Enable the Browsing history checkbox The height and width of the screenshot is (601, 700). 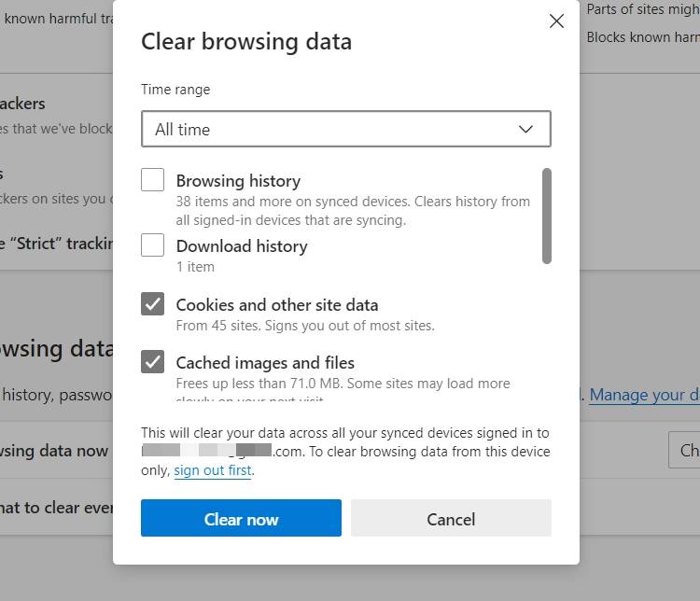click(x=153, y=180)
